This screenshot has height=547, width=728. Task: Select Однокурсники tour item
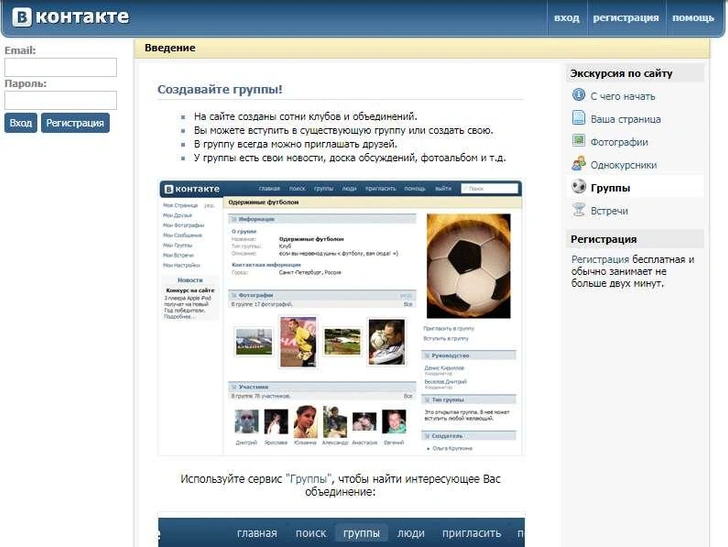click(624, 165)
